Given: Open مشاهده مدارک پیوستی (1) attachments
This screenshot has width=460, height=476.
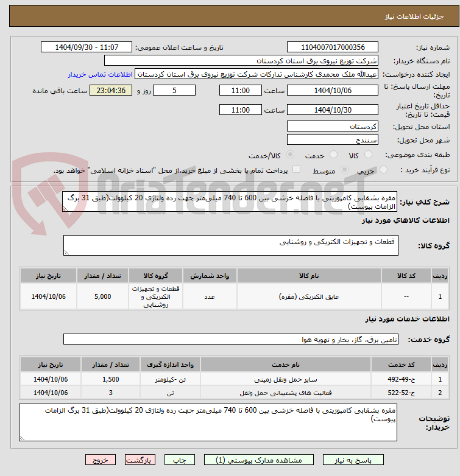Looking at the screenshot, I should point(258,460).
